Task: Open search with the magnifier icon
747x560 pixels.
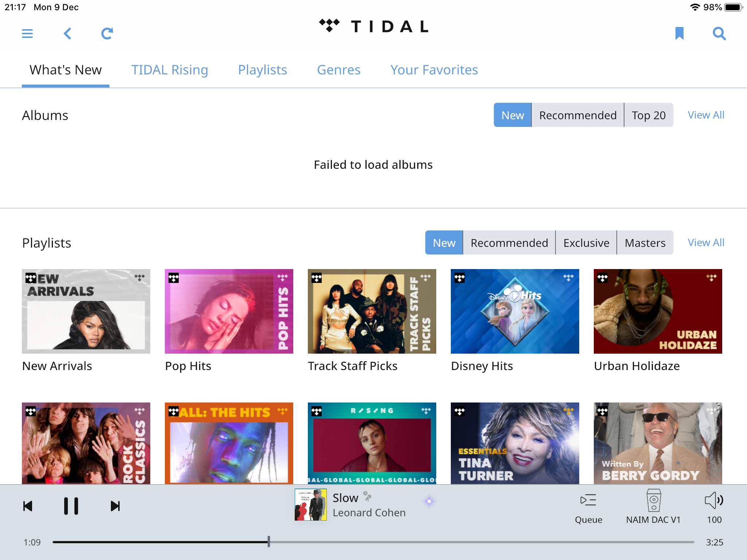Action: (x=719, y=34)
